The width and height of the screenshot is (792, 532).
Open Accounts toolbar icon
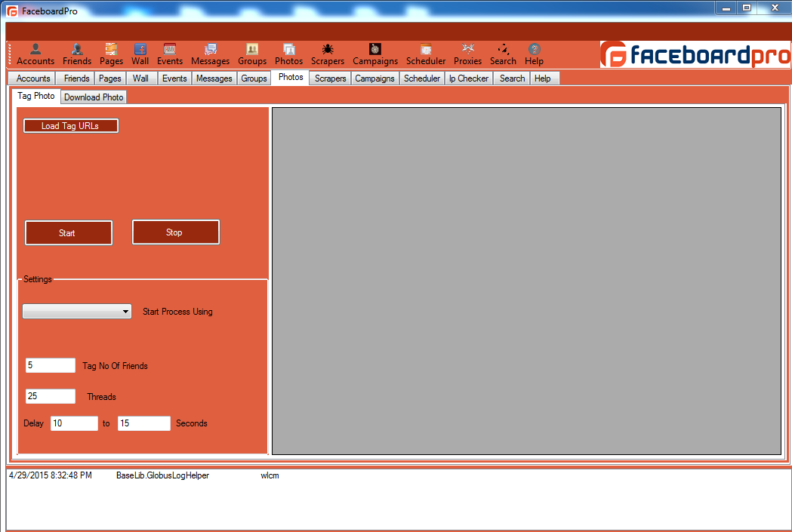pyautogui.click(x=35, y=54)
